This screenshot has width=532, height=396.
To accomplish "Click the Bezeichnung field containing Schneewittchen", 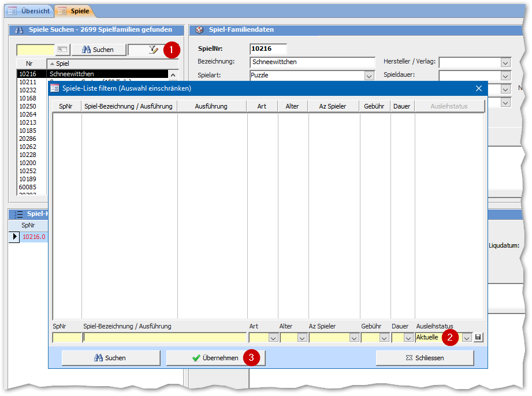I will (x=312, y=62).
